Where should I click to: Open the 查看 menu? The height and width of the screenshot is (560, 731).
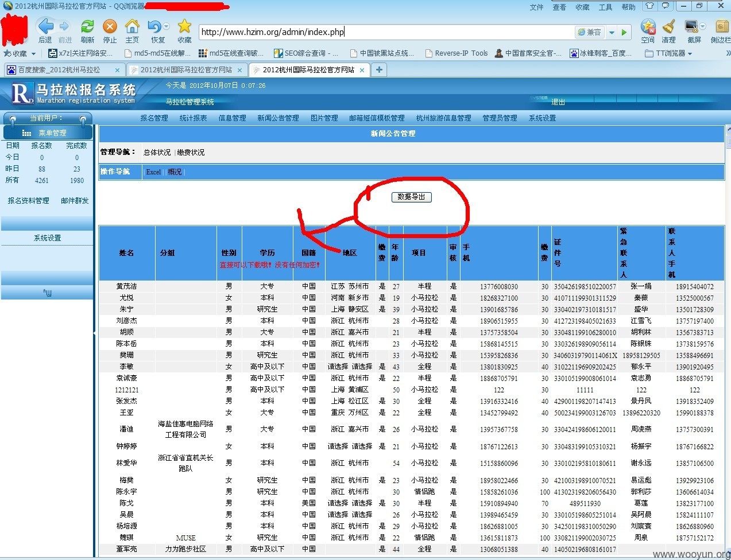(559, 7)
